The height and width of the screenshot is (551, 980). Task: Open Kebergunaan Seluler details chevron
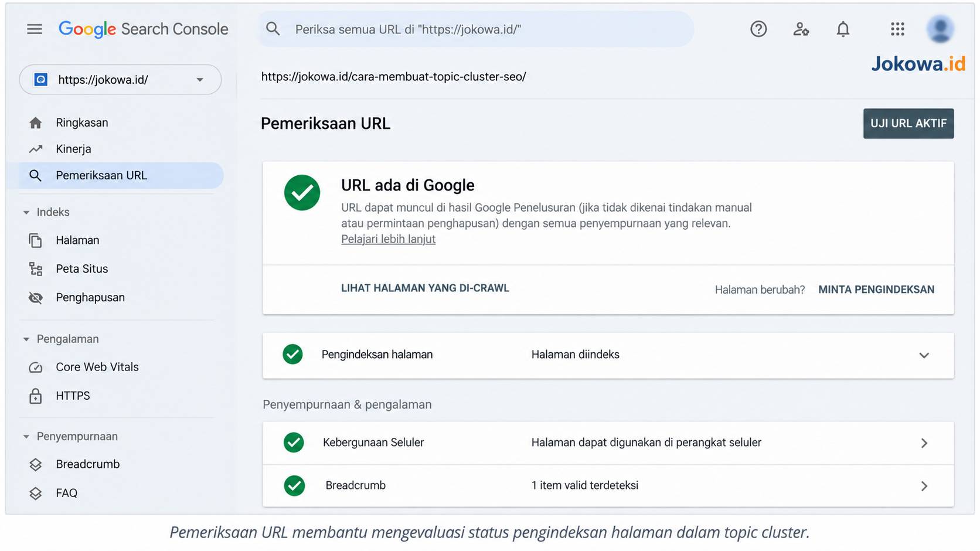pos(924,443)
